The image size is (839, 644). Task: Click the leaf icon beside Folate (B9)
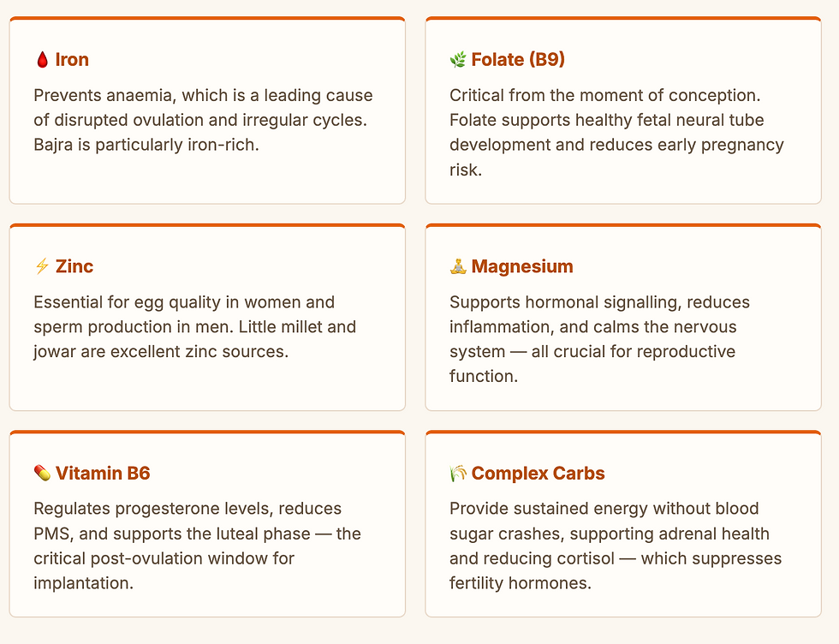tap(458, 60)
